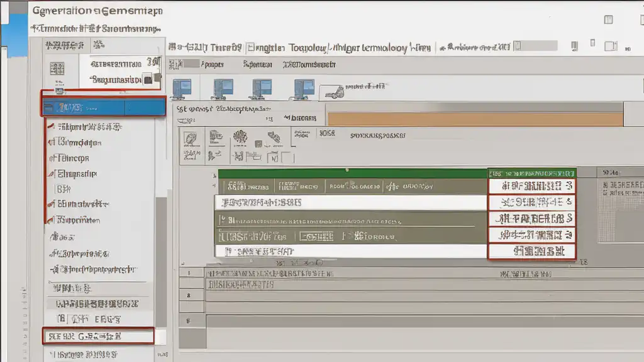This screenshot has width=644, height=362.
Task: Click the left panel's vertical scrollbar
Action: pyautogui.click(x=160, y=263)
